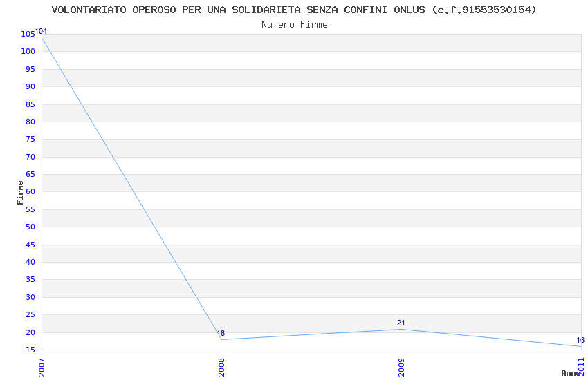
Task: Click the 45 y-axis tick label
Action: pos(30,245)
